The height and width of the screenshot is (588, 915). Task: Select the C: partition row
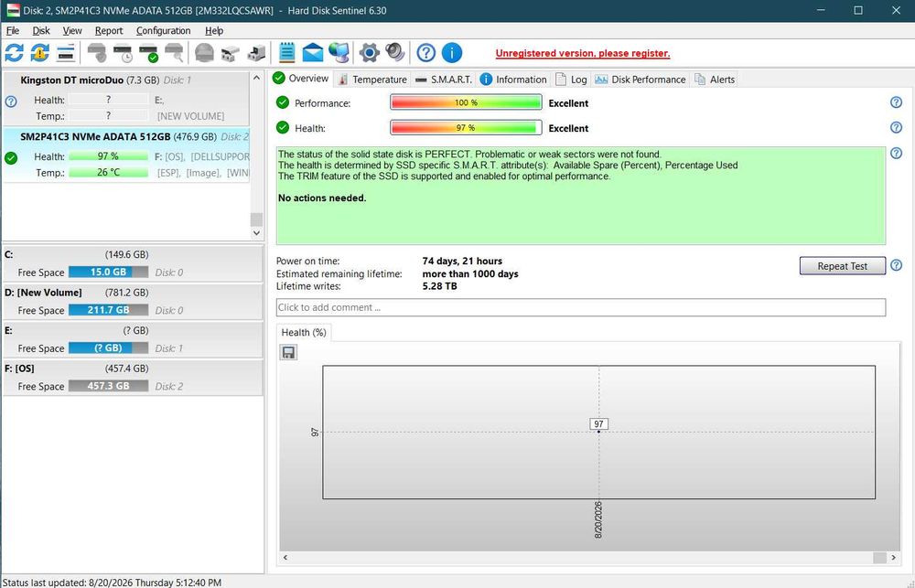(133, 263)
